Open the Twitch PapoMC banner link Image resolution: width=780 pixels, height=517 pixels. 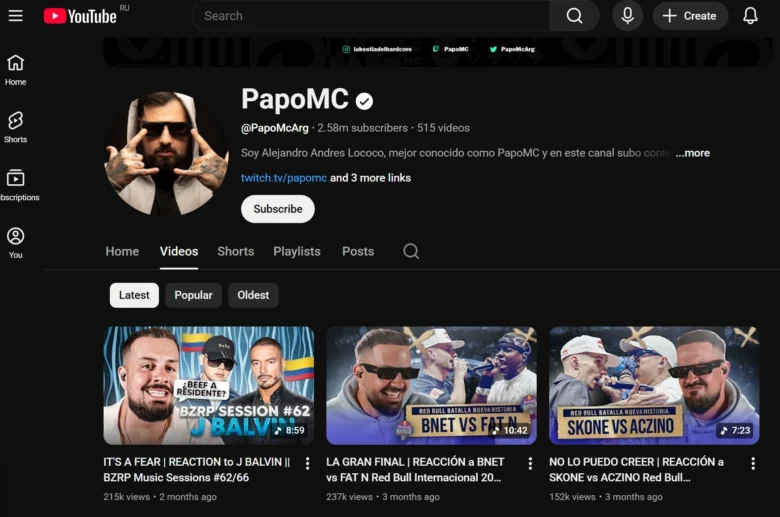click(x=451, y=49)
